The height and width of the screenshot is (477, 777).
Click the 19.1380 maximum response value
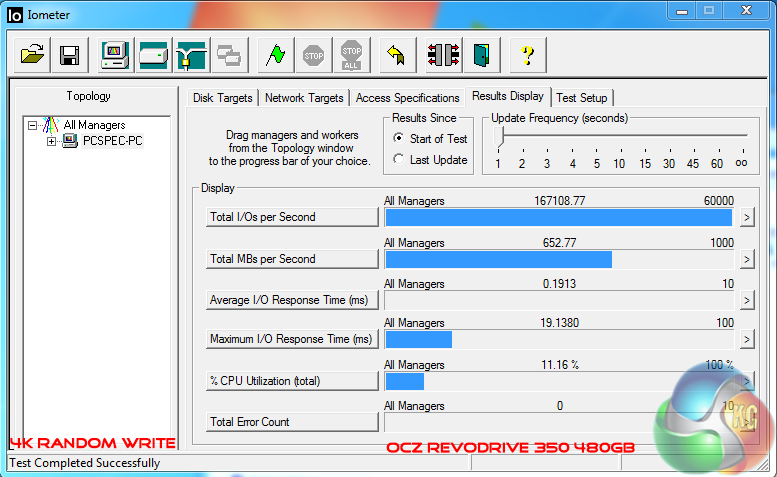(559, 323)
